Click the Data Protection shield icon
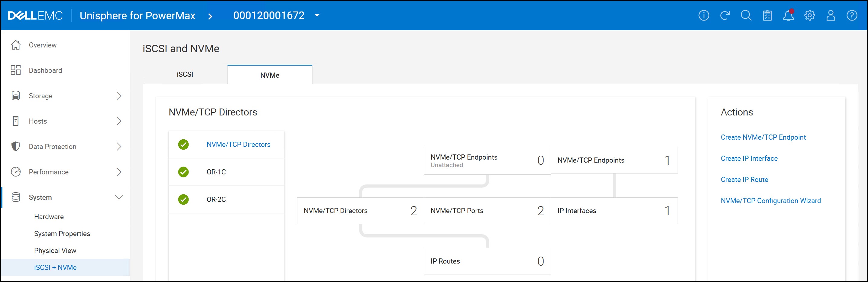868x282 pixels. point(15,146)
